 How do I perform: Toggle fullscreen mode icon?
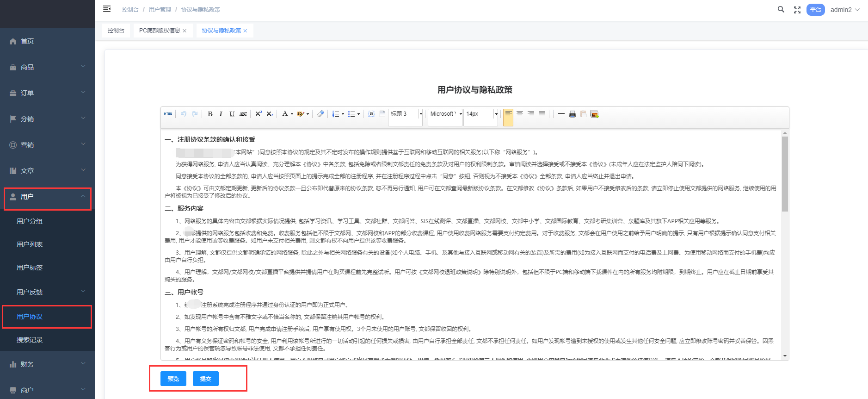797,10
